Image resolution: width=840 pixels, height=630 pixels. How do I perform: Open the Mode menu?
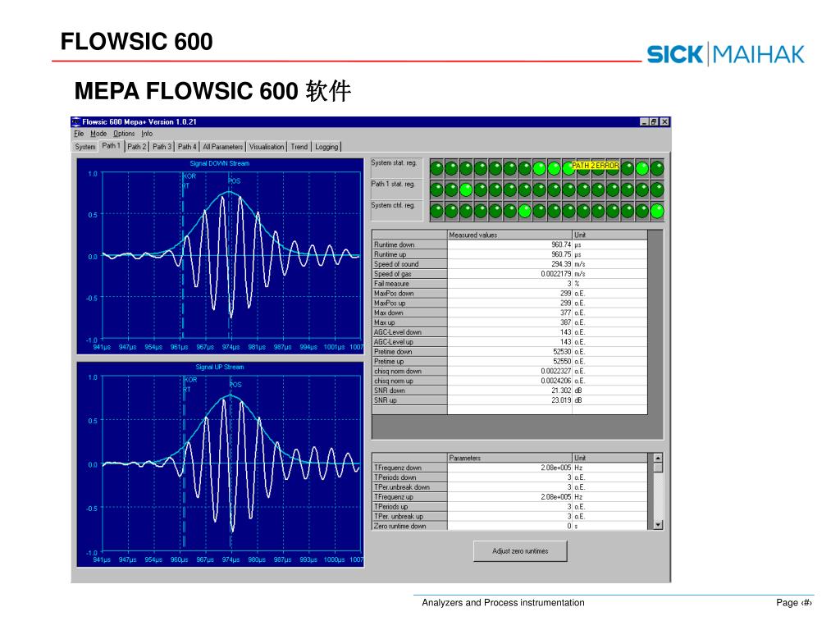(98, 134)
